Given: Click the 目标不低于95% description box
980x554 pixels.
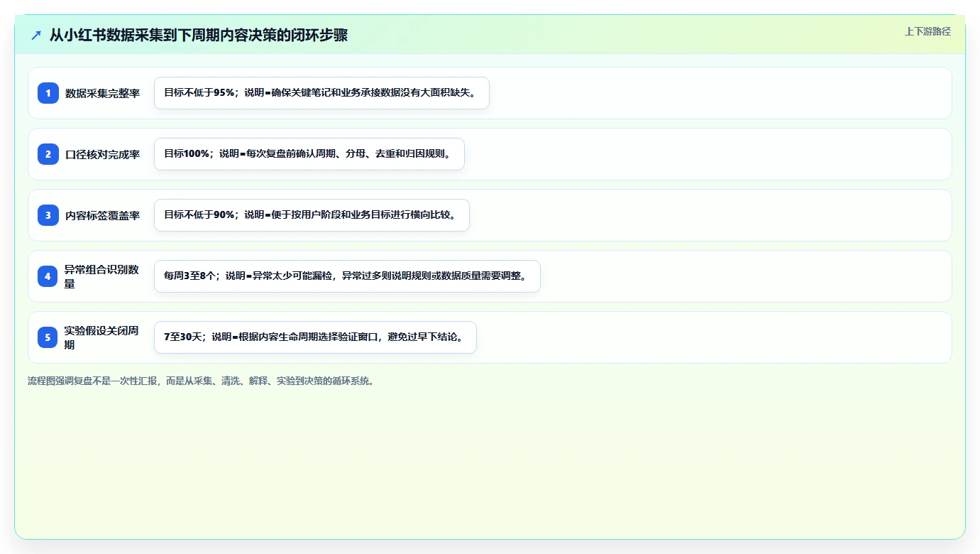Looking at the screenshot, I should [x=321, y=93].
